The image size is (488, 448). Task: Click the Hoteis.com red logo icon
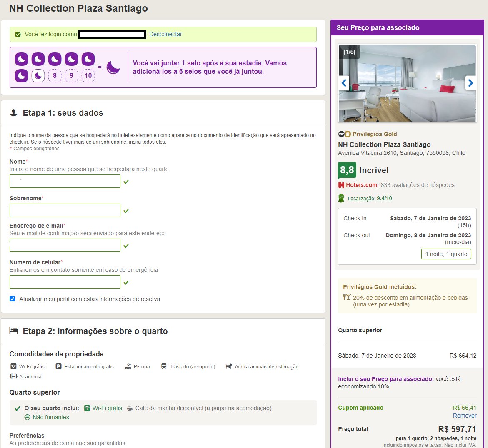click(341, 185)
